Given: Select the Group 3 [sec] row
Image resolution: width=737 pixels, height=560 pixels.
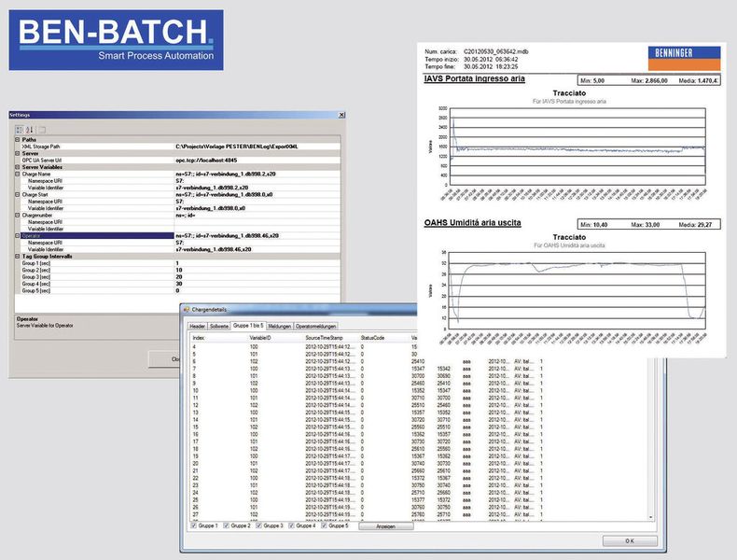Looking at the screenshot, I should coord(177,277).
